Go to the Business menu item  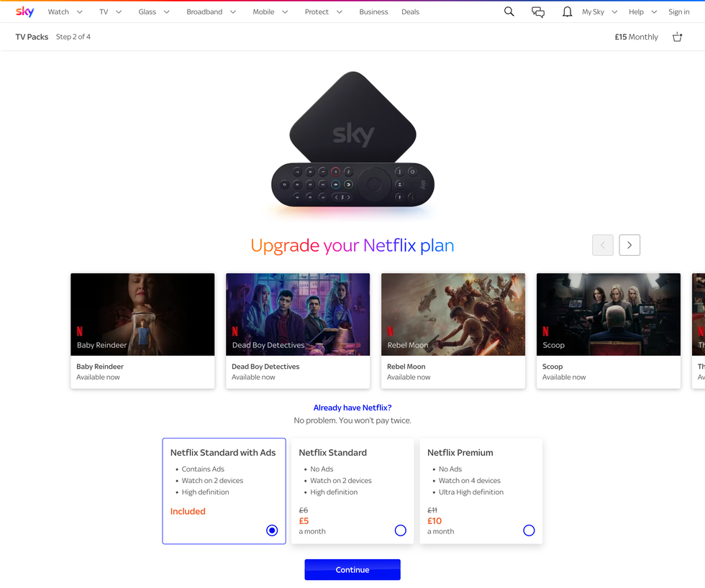coord(373,12)
